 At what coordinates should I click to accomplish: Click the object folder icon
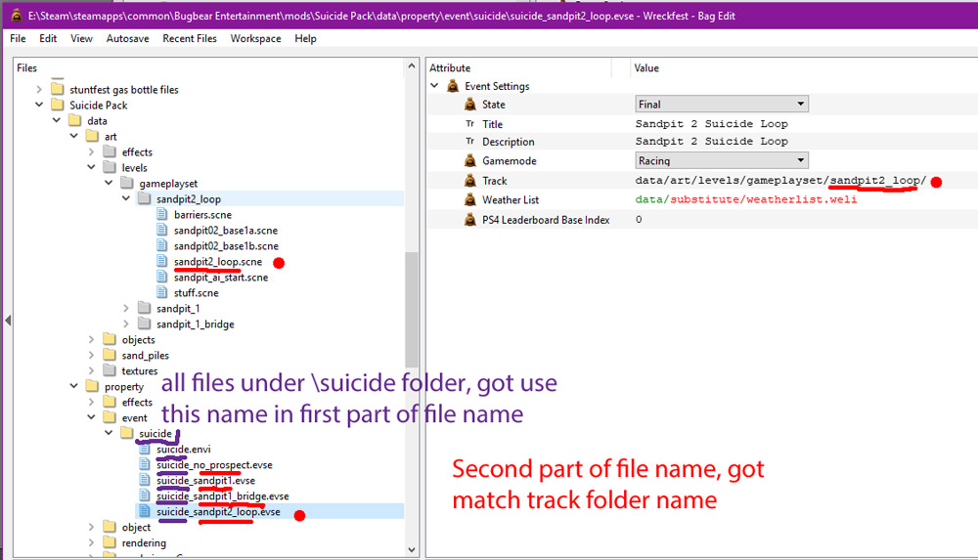tap(110, 527)
